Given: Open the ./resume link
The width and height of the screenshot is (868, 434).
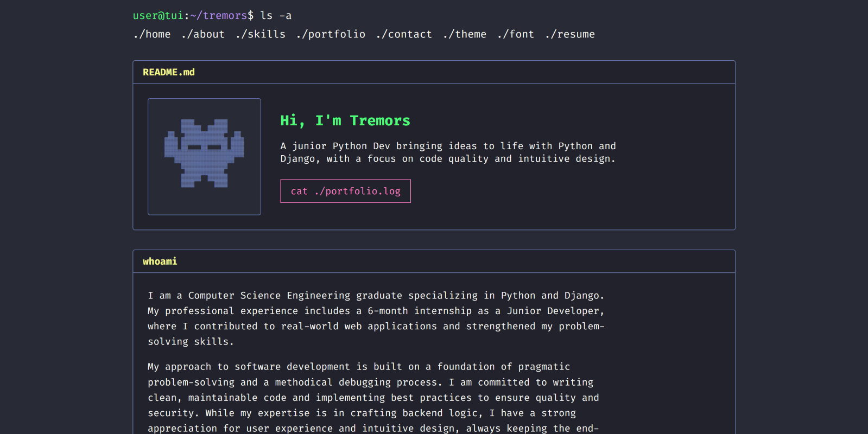Looking at the screenshot, I should click(570, 34).
